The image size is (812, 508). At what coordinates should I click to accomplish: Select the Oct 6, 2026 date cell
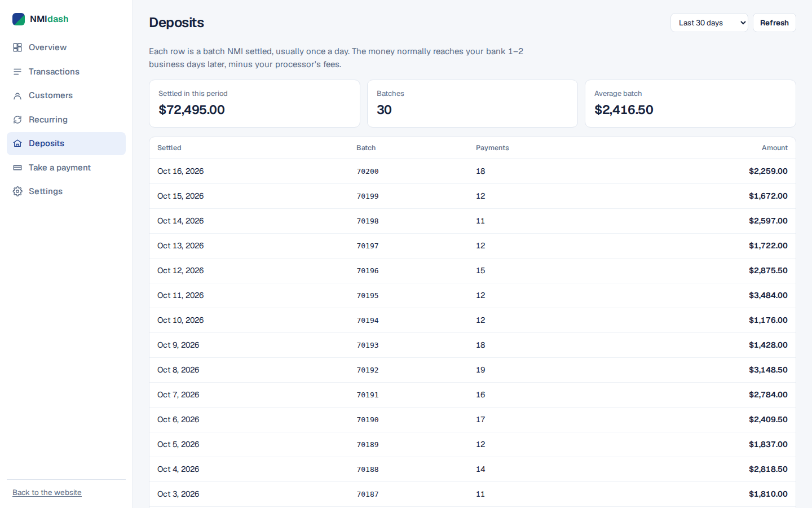pyautogui.click(x=178, y=419)
